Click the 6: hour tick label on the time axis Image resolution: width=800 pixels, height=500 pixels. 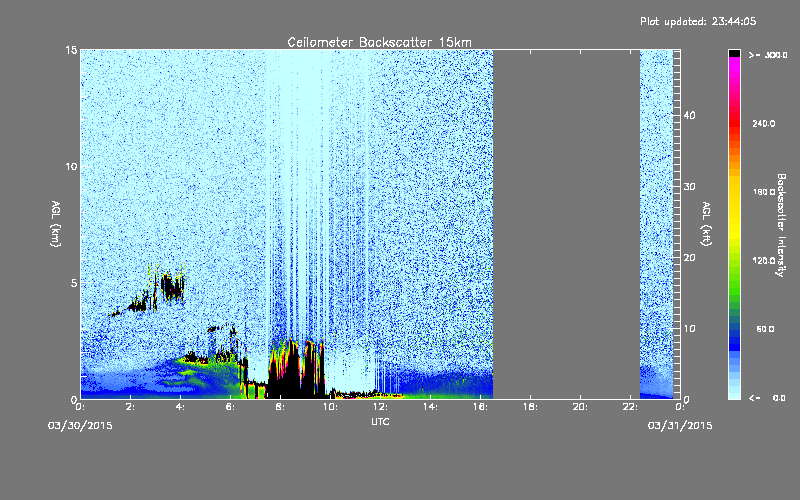230,407
